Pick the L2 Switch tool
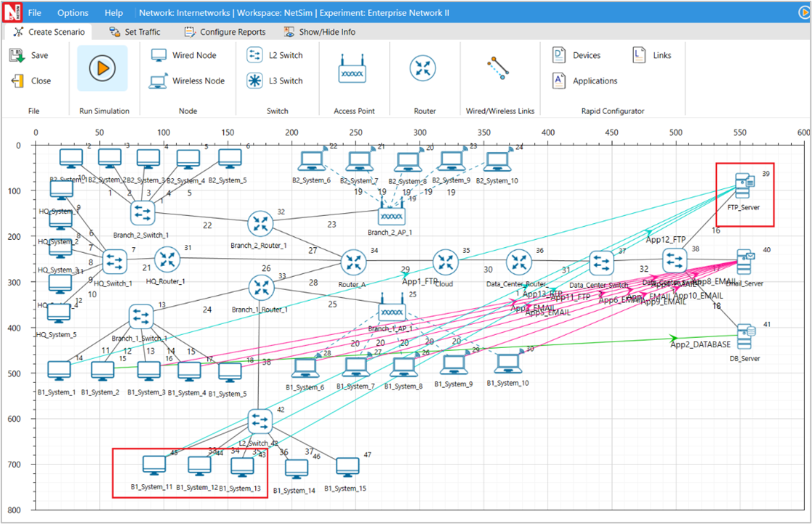812x524 pixels. click(275, 55)
